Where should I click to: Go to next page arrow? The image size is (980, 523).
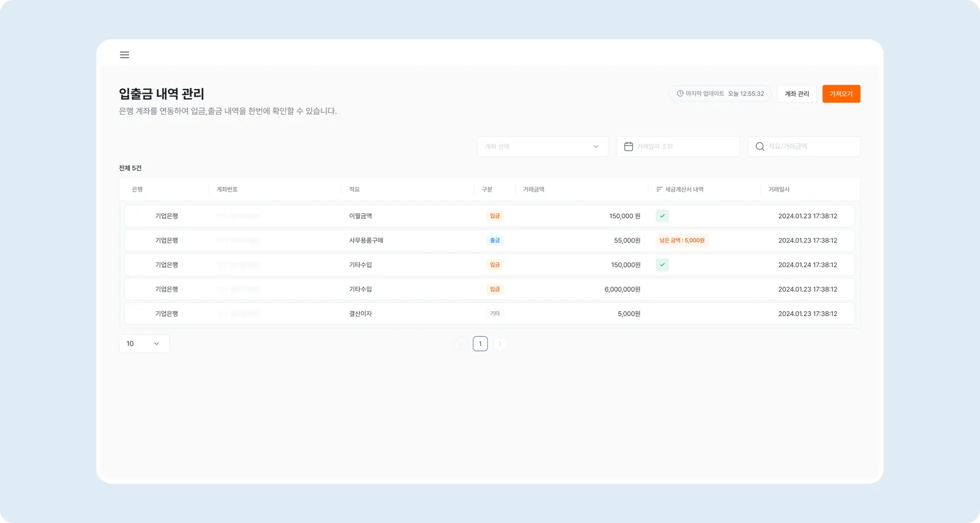tap(500, 344)
